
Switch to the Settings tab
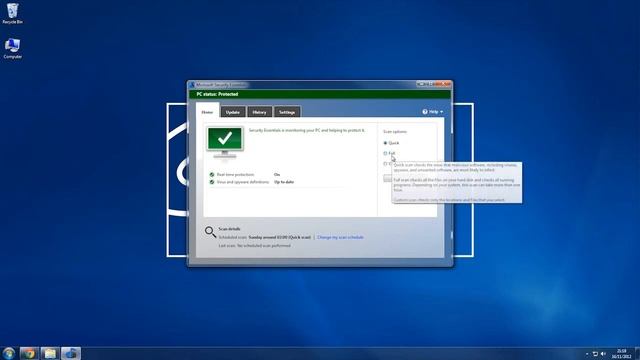[287, 112]
